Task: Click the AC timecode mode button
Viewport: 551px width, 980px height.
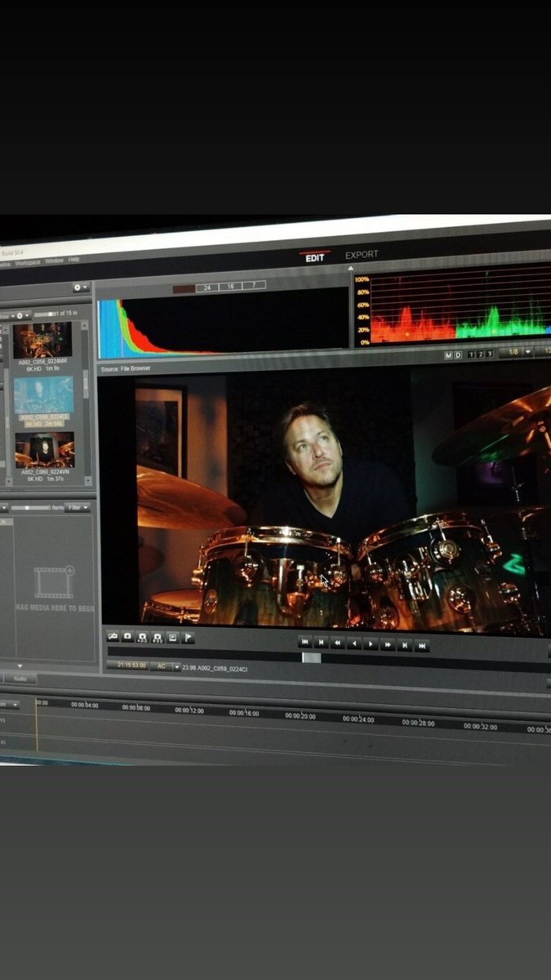Action: point(161,666)
